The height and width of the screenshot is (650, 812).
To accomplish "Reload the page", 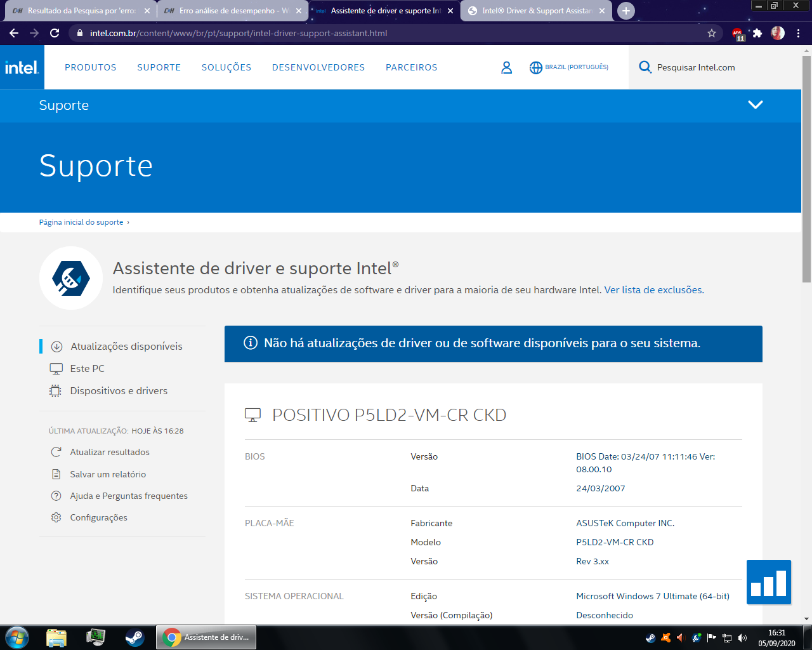I will pyautogui.click(x=55, y=33).
